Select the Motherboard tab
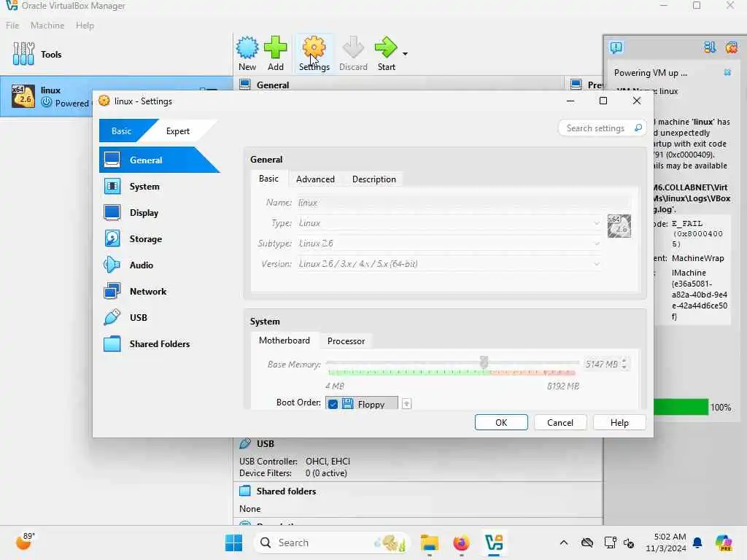747x560 pixels. click(285, 341)
